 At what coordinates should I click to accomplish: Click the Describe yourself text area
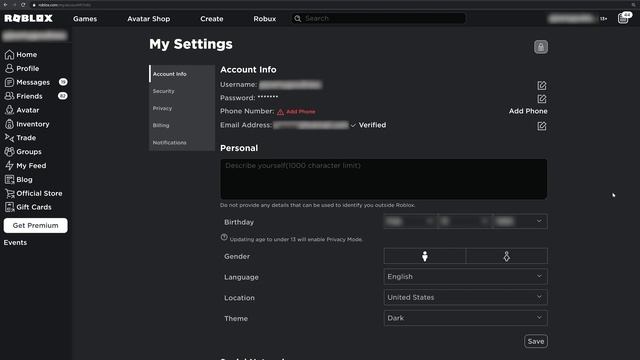pyautogui.click(x=384, y=179)
